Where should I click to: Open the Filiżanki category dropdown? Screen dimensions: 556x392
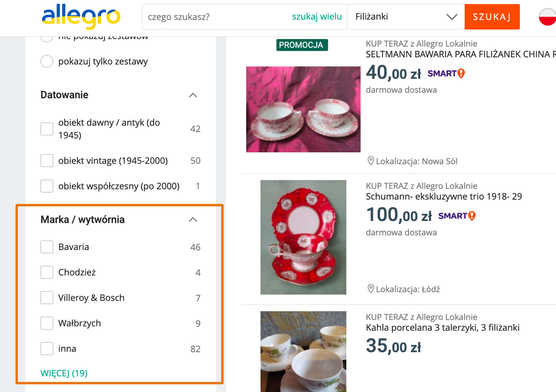(405, 17)
